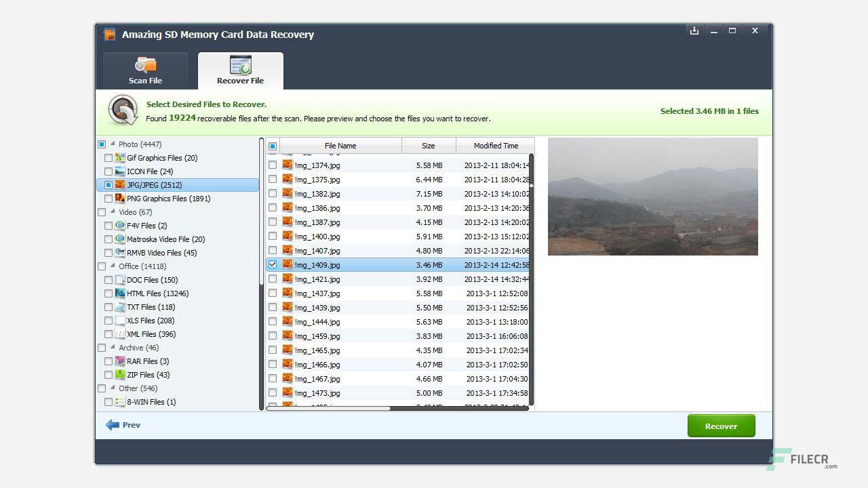Check the Video (67) category checkbox
Viewport: 868px width, 488px height.
102,212
